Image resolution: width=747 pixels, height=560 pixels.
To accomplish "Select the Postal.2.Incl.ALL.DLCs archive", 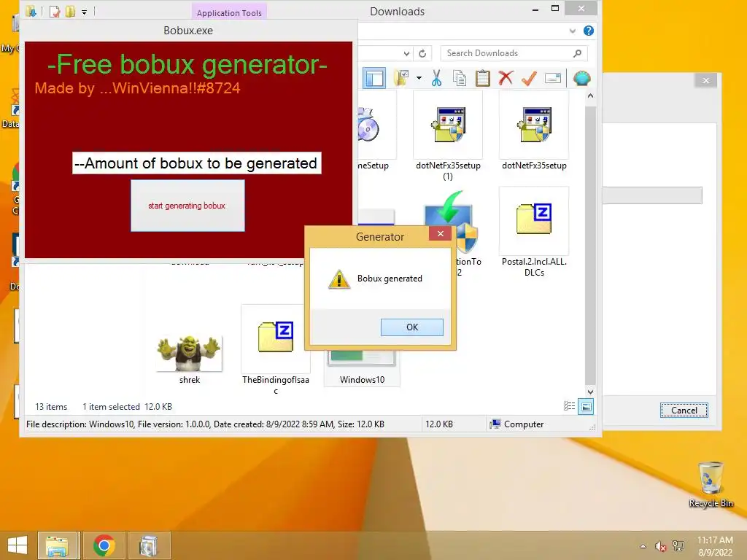I will 534,232.
